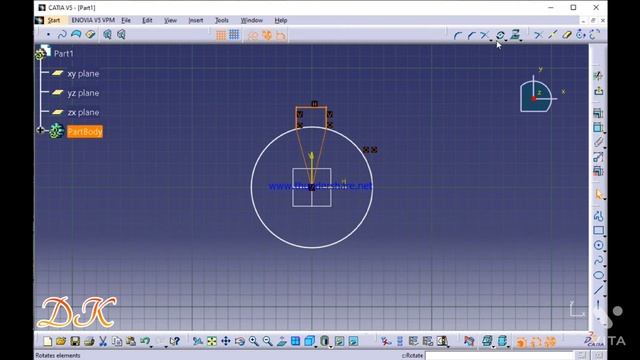The height and width of the screenshot is (360, 640).
Task: Click Paste icon
Action: click(x=131, y=341)
